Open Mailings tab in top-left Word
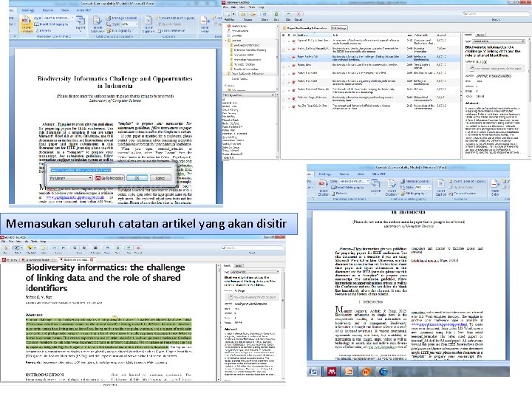This screenshot has width=532, height=399. pyautogui.click(x=28, y=10)
